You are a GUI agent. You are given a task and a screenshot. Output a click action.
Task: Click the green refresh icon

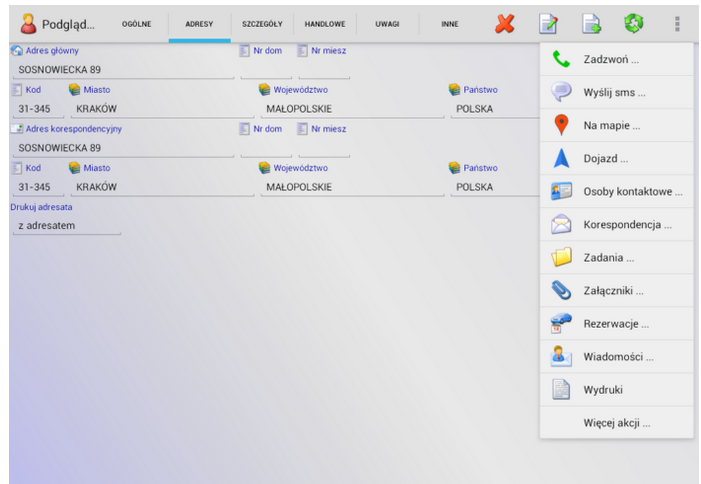point(632,23)
